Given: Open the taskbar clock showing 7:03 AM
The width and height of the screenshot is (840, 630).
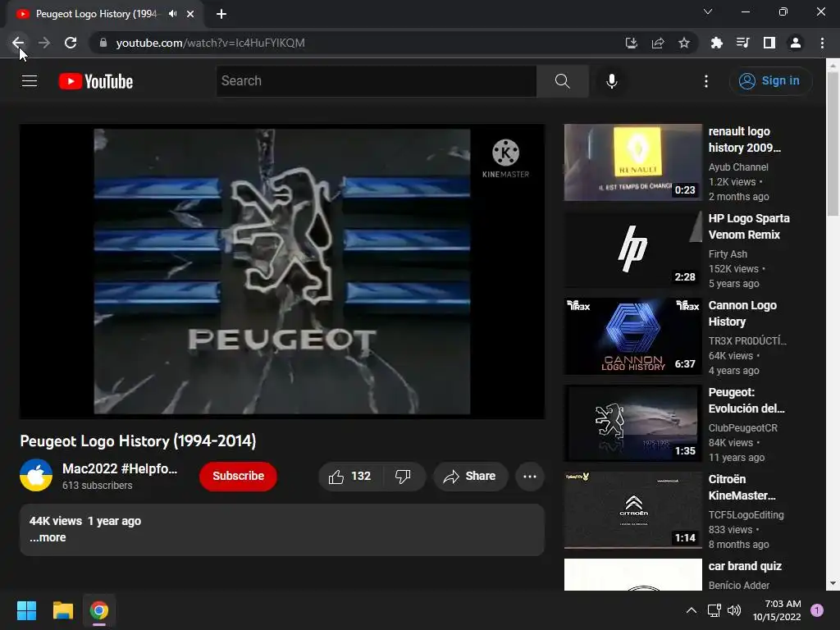Looking at the screenshot, I should pyautogui.click(x=777, y=610).
